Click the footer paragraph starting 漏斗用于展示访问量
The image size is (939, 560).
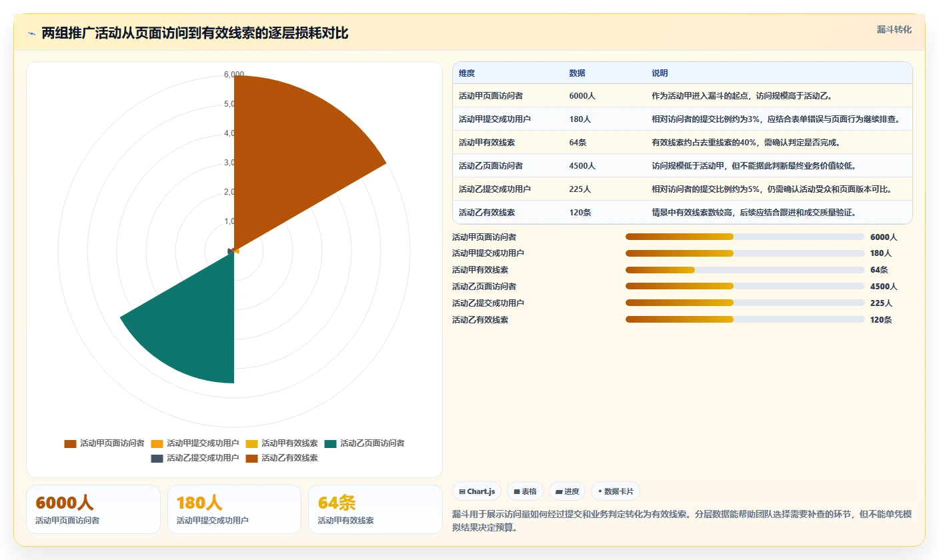pos(682,521)
